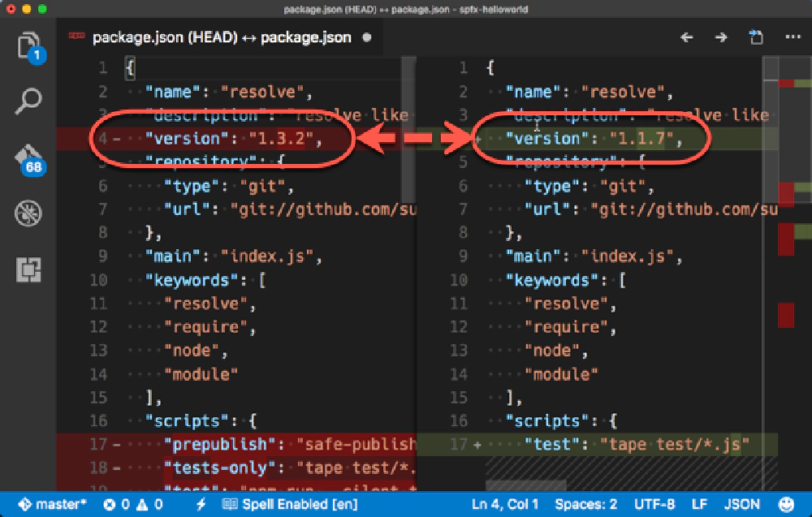Viewport: 812px width, 517px height.
Task: Click "test" key on right line 17
Action: (552, 445)
